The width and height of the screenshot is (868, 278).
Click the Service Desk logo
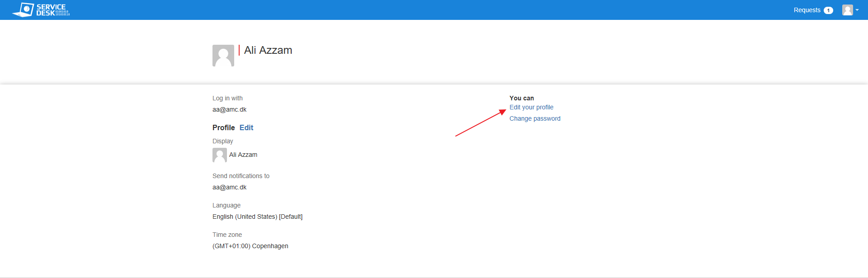pos(41,9)
